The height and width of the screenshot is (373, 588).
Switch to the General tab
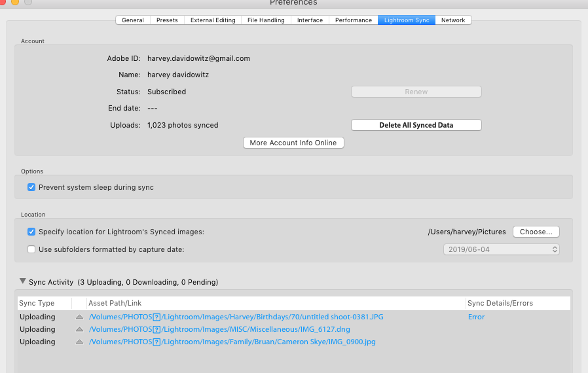pos(133,20)
